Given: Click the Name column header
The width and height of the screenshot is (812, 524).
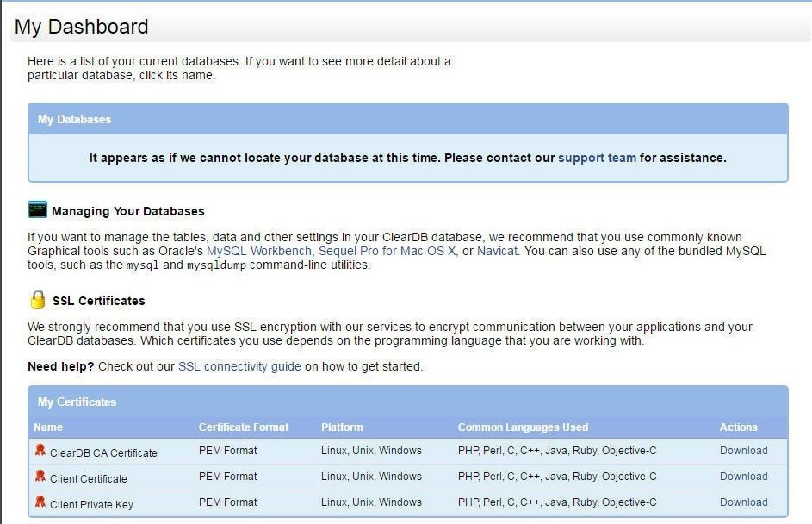Looking at the screenshot, I should 48,427.
